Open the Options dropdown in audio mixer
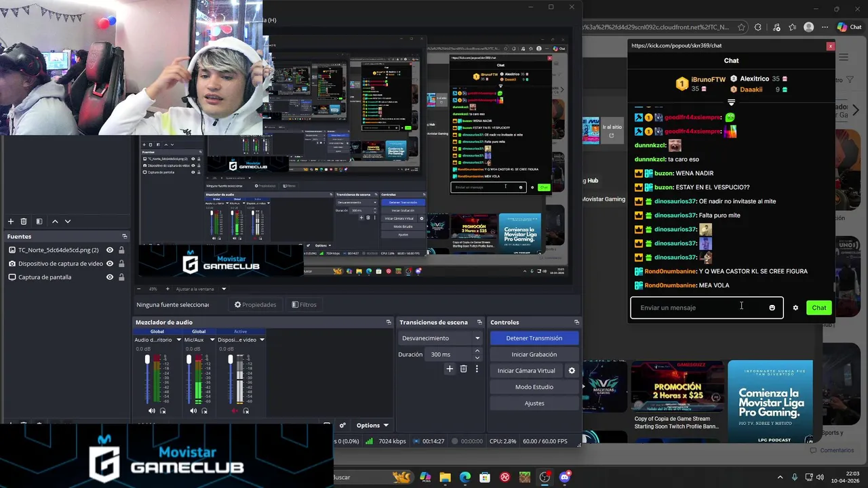Image resolution: width=868 pixels, height=488 pixels. (373, 426)
